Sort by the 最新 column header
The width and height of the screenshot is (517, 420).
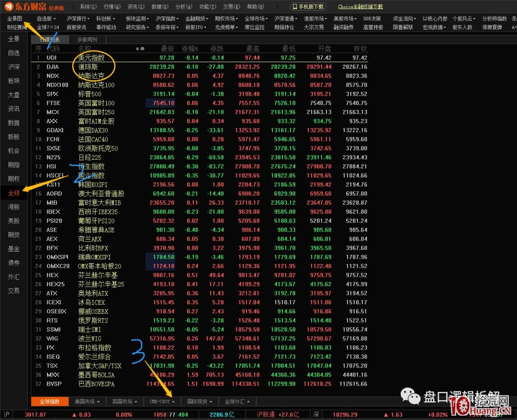tap(168, 49)
